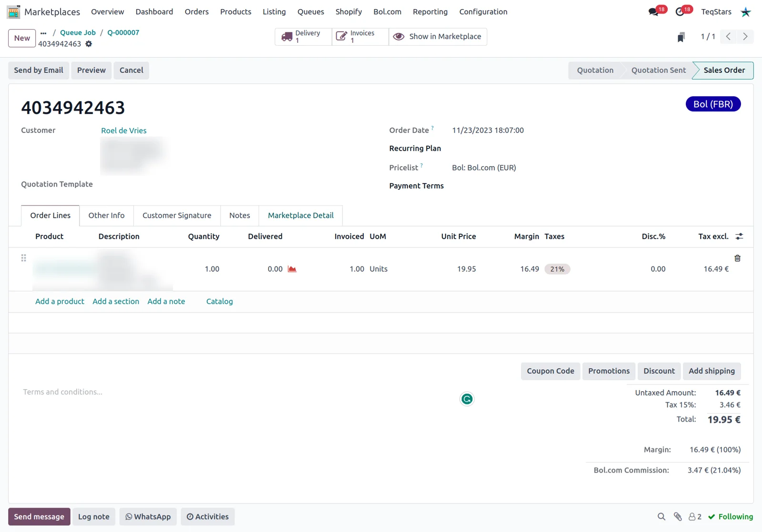Image resolution: width=762 pixels, height=532 pixels.
Task: Click the Delivery truck smart button
Action: click(x=303, y=37)
